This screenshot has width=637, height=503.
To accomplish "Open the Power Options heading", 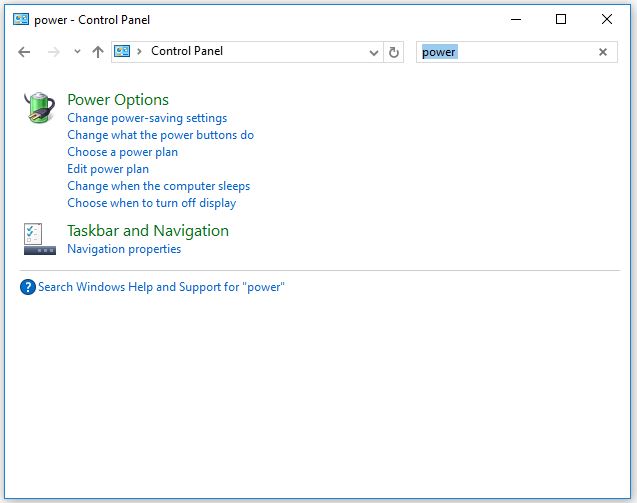I will tap(118, 100).
